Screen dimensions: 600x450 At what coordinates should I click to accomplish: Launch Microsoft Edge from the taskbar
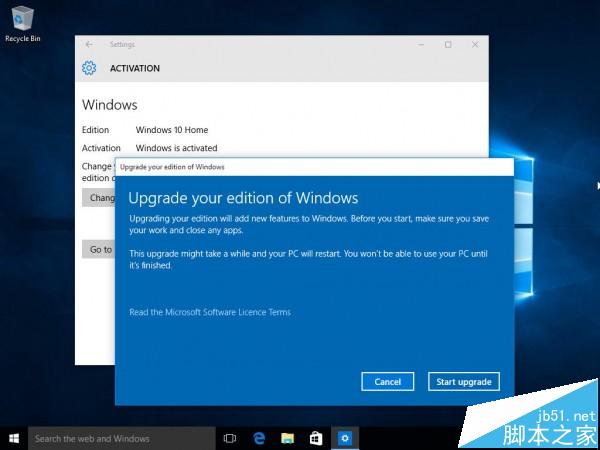pos(259,437)
